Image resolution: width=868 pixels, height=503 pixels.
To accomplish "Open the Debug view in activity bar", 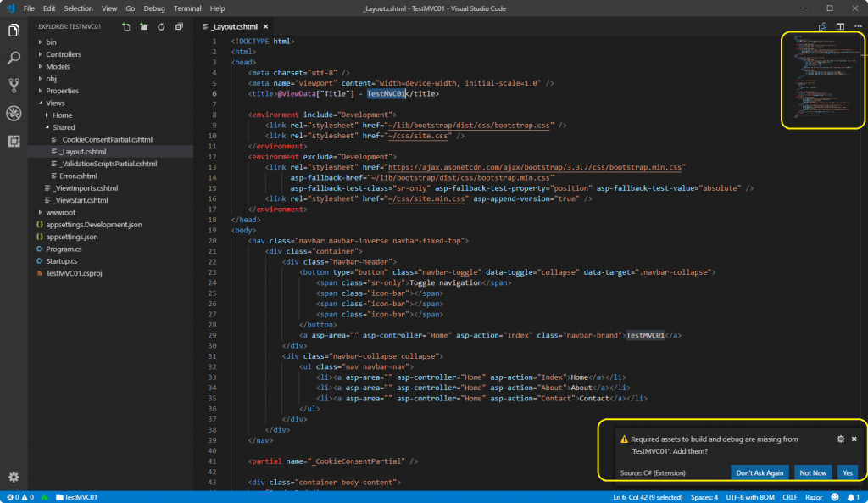I will pyautogui.click(x=14, y=113).
